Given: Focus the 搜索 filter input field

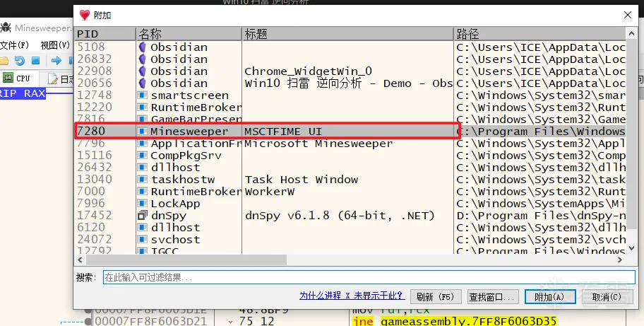Looking at the screenshot, I should click(x=369, y=277).
